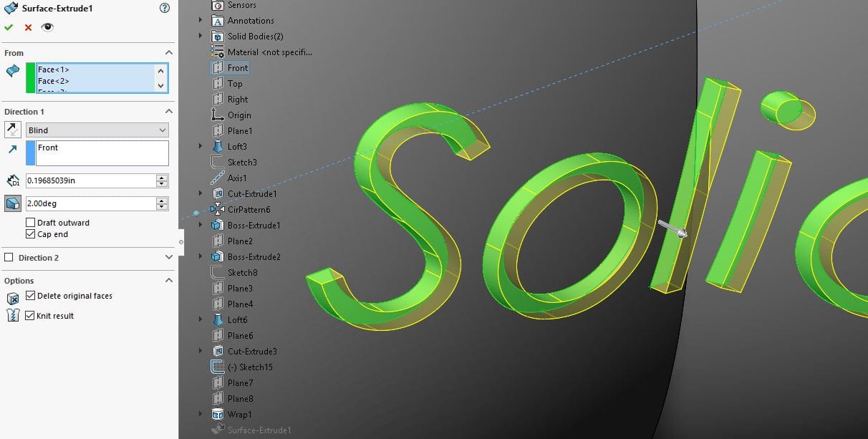The image size is (868, 439).
Task: Enable the Draft outward checkbox
Action: (x=30, y=223)
